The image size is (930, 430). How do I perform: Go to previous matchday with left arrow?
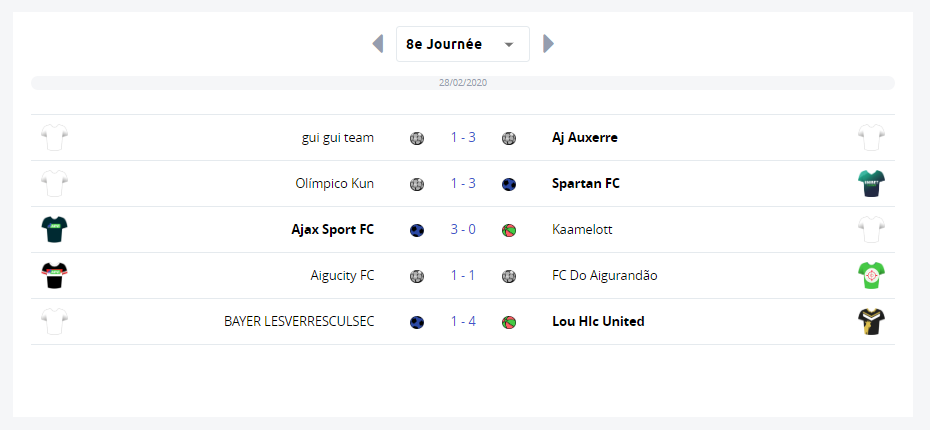point(378,44)
